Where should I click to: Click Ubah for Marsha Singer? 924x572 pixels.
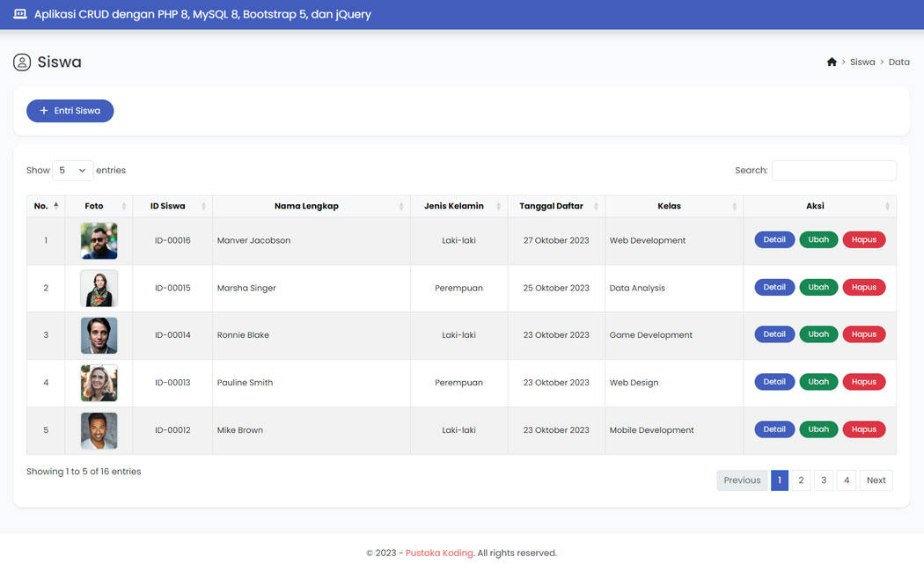coord(818,287)
